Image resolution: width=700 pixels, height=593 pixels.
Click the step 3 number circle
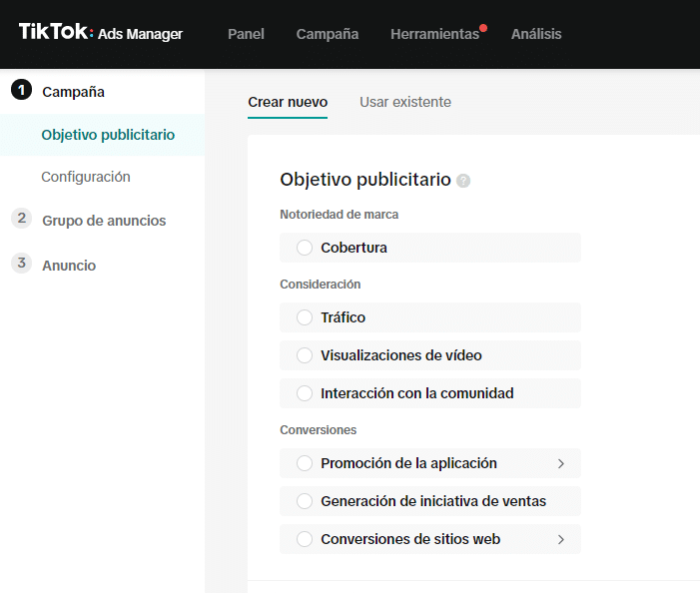tap(21, 263)
